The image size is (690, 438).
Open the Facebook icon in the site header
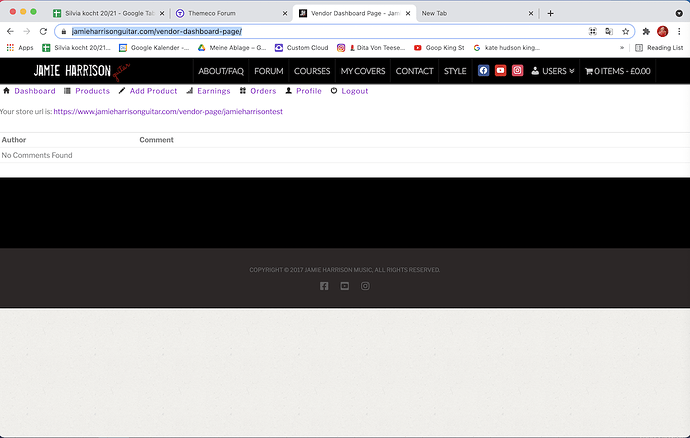pyautogui.click(x=483, y=70)
